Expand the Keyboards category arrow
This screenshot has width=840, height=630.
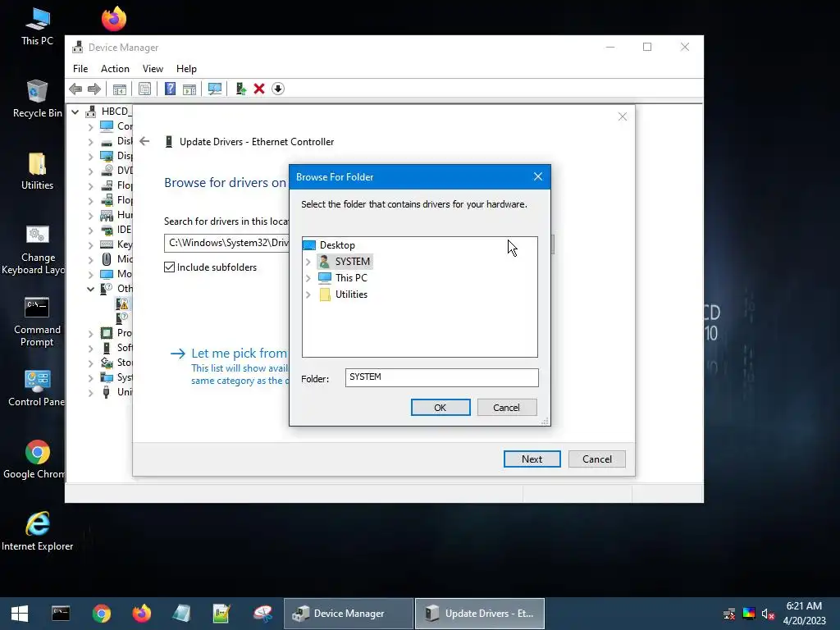tap(90, 244)
